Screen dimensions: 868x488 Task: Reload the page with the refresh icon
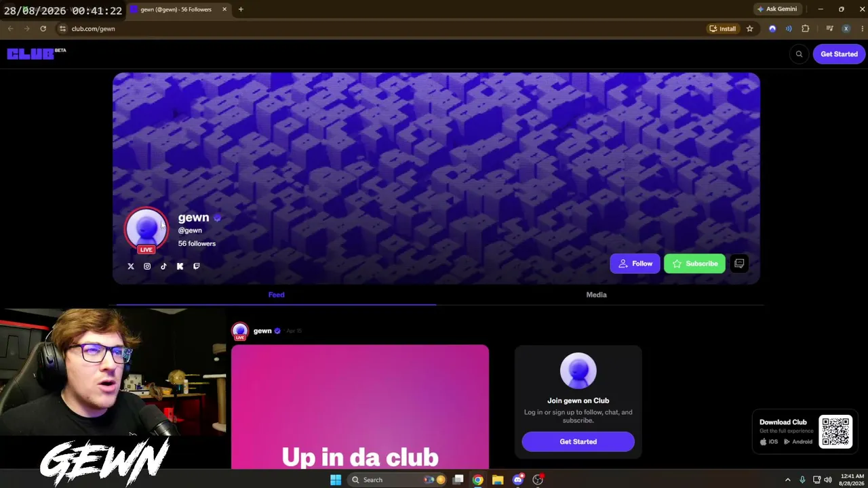(43, 28)
